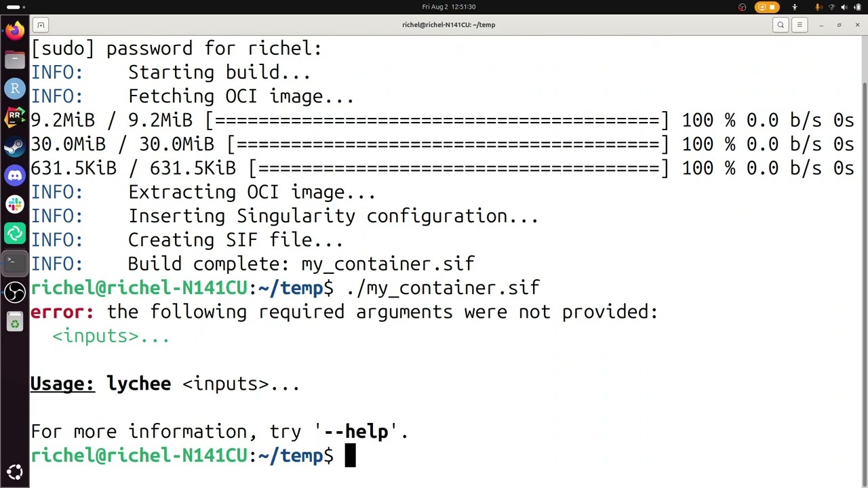Launch Firefox from the dock

15,31
